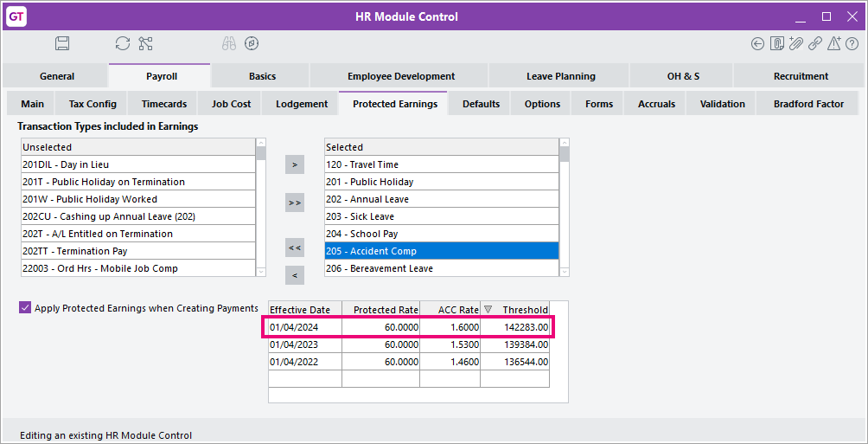This screenshot has width=868, height=444.
Task: Click the back arrow circle icon
Action: [758, 43]
